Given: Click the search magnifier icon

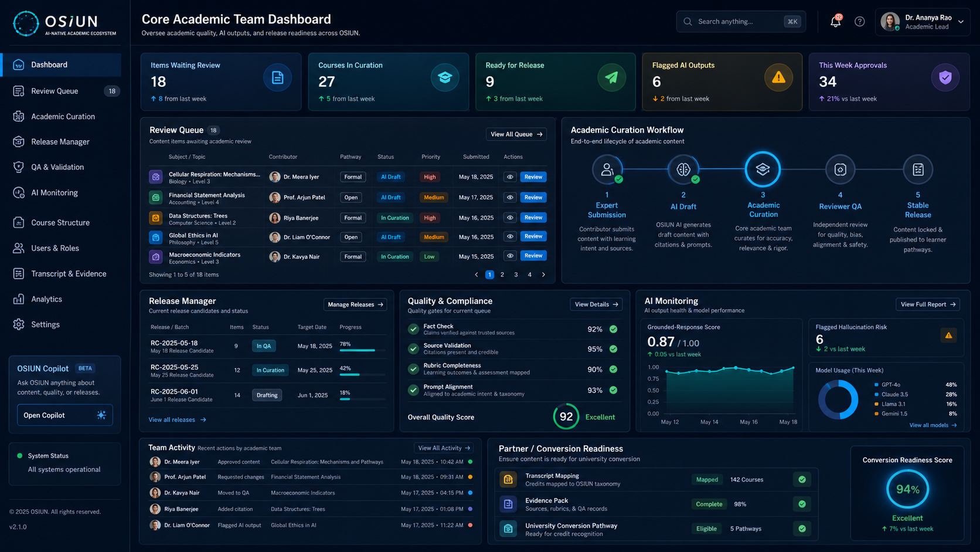Looking at the screenshot, I should pyautogui.click(x=688, y=22).
